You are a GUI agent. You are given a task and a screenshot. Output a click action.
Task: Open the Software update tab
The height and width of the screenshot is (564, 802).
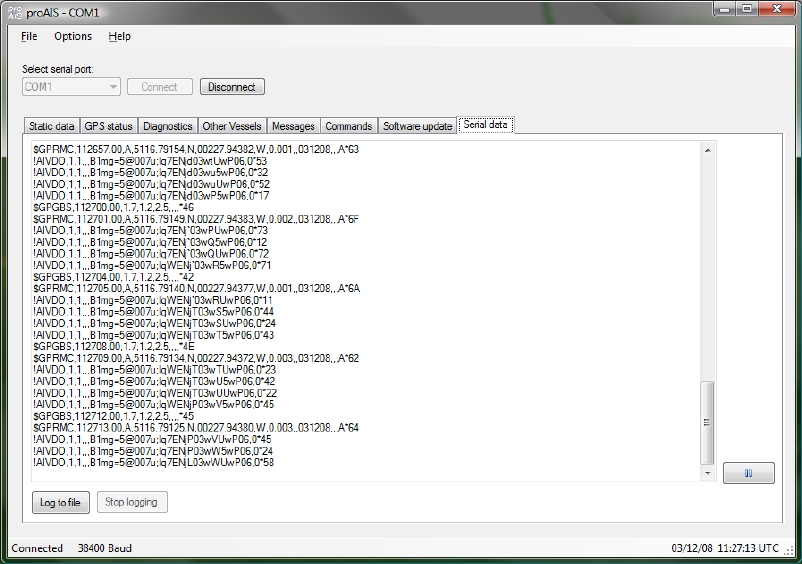[417, 126]
